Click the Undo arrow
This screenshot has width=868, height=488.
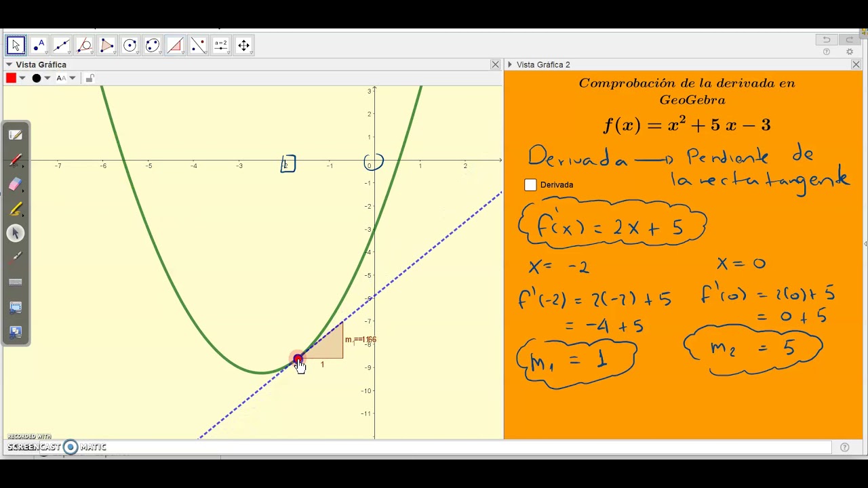point(827,39)
